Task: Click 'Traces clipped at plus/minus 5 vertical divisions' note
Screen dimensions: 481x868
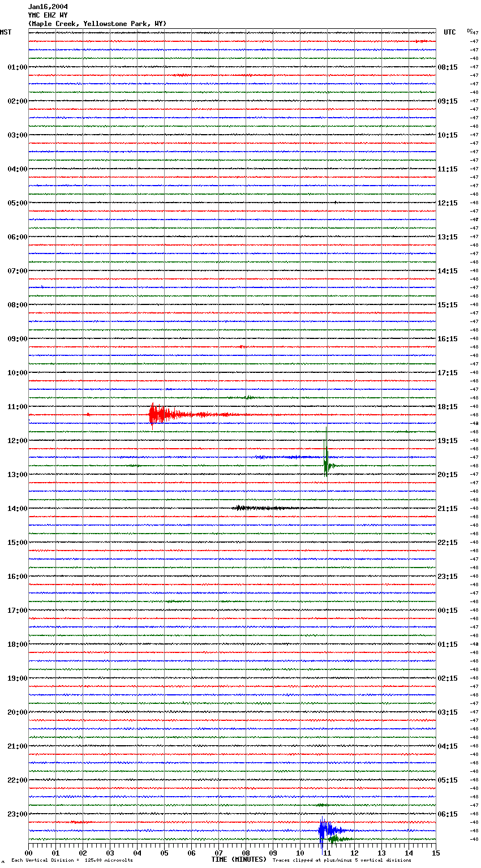Action: (342, 860)
